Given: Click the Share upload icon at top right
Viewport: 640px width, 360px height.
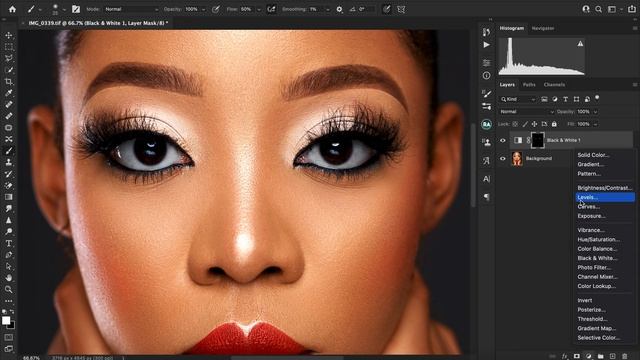Looking at the screenshot, I should click(631, 9).
